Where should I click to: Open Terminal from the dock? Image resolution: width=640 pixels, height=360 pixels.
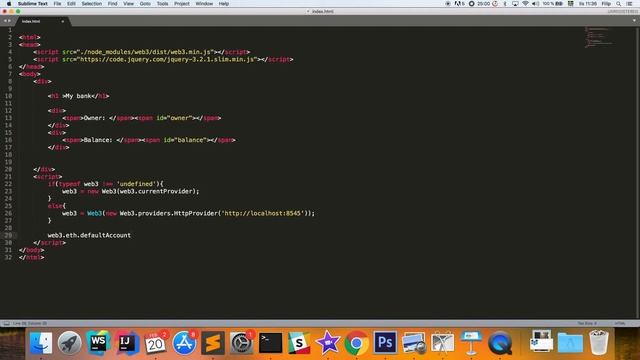[270, 342]
